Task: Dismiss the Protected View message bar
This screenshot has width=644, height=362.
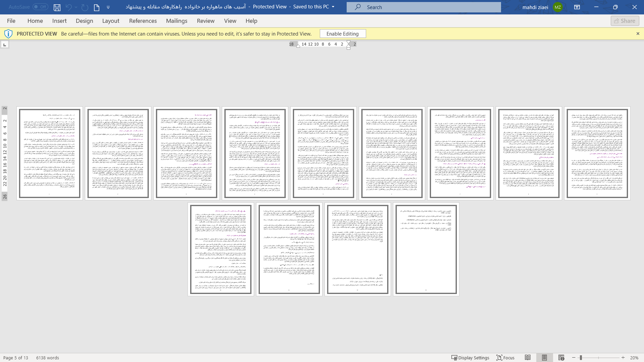Action: [638, 34]
